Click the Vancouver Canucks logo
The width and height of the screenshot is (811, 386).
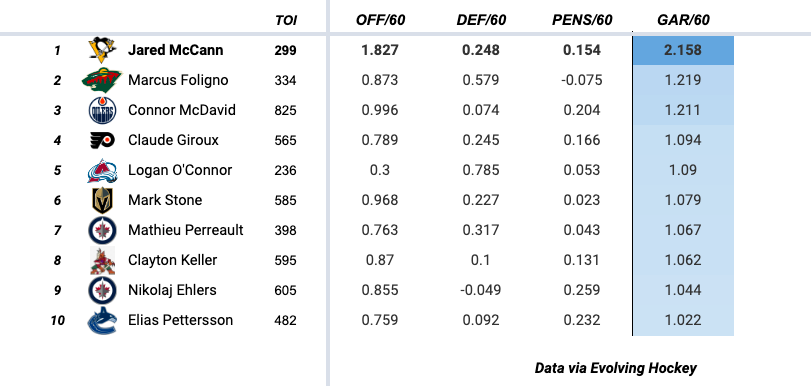click(x=102, y=320)
